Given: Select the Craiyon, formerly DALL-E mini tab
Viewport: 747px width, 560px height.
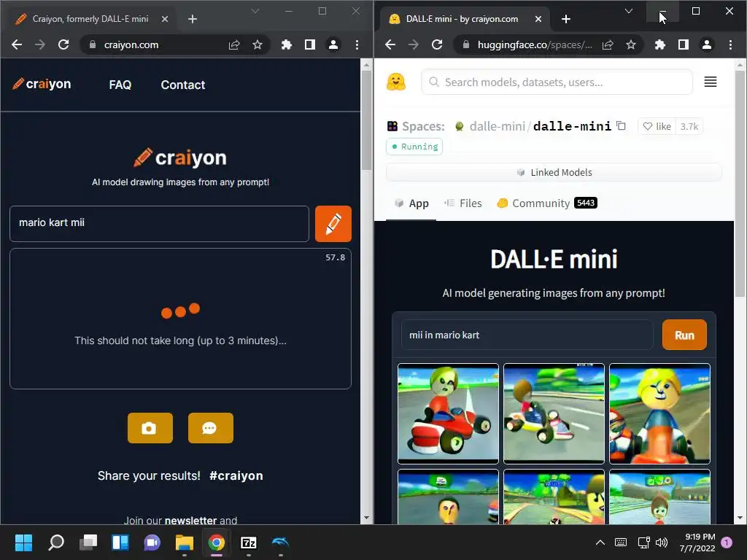Looking at the screenshot, I should (x=90, y=19).
